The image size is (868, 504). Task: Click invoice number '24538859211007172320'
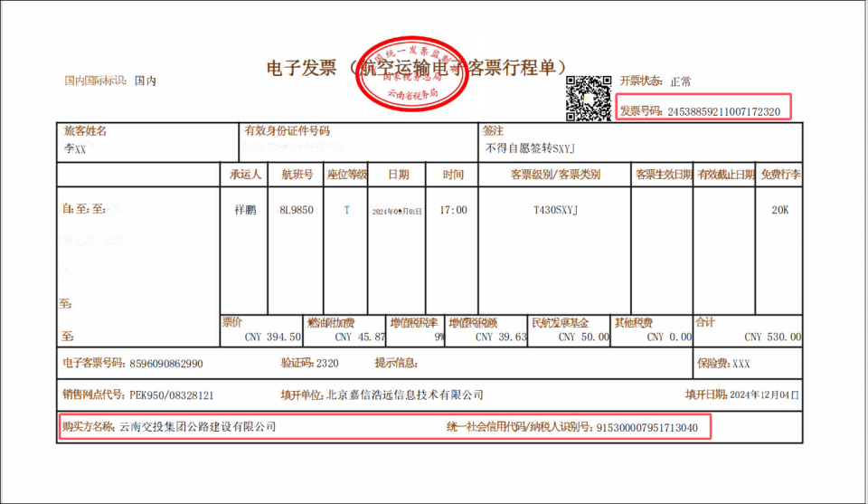coord(723,112)
